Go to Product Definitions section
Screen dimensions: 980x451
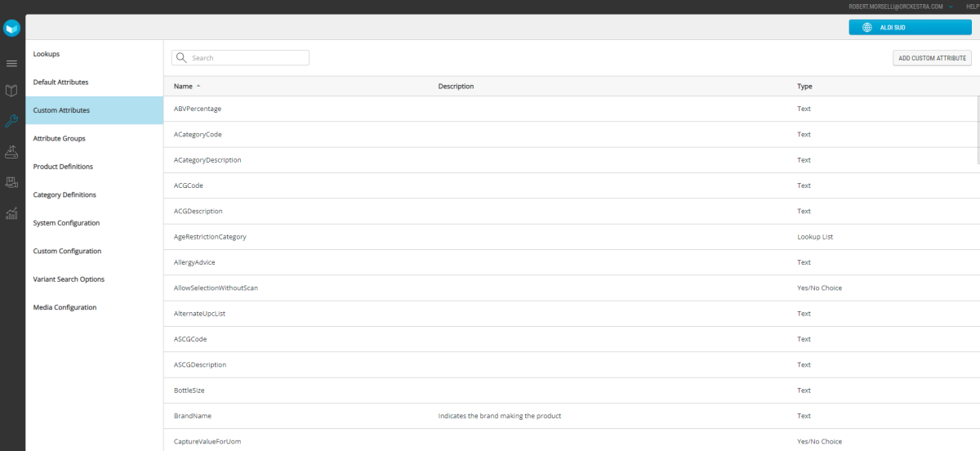click(63, 167)
